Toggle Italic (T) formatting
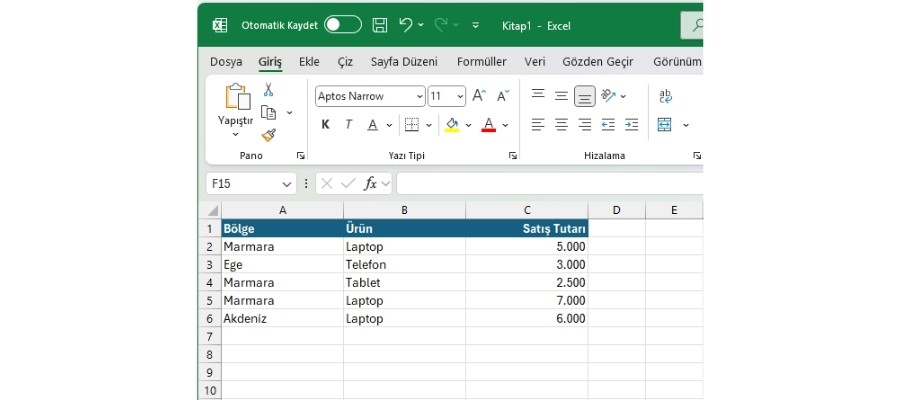Viewport: 900px width, 400px height. click(348, 125)
